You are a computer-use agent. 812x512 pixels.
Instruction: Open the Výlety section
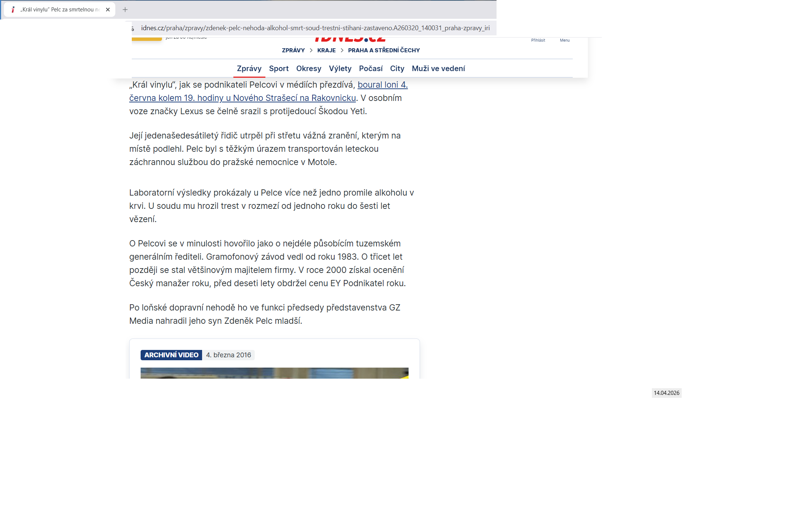pyautogui.click(x=340, y=69)
